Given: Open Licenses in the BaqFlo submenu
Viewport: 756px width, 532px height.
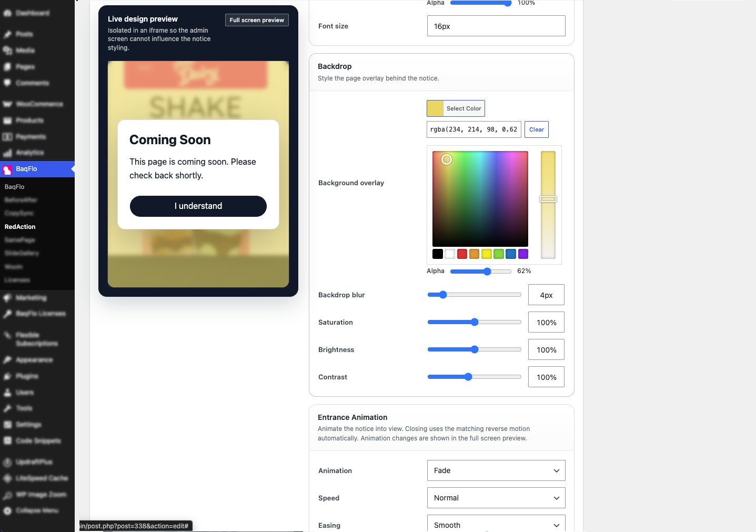Looking at the screenshot, I should click(17, 280).
